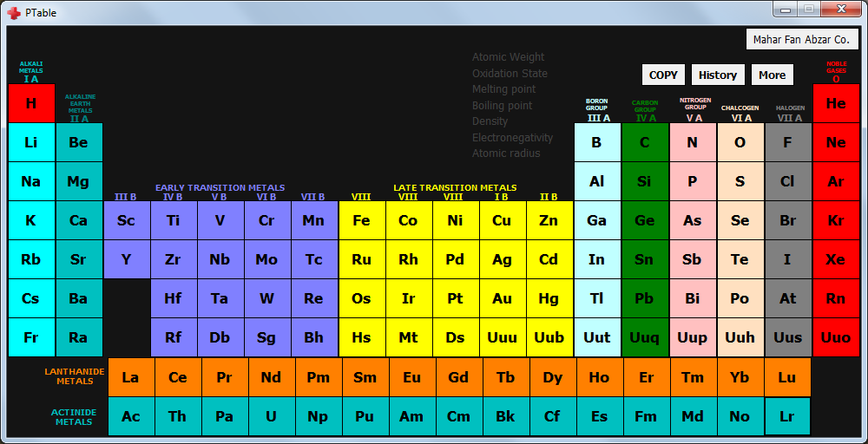Click the Copper (Cu) tile

click(502, 220)
